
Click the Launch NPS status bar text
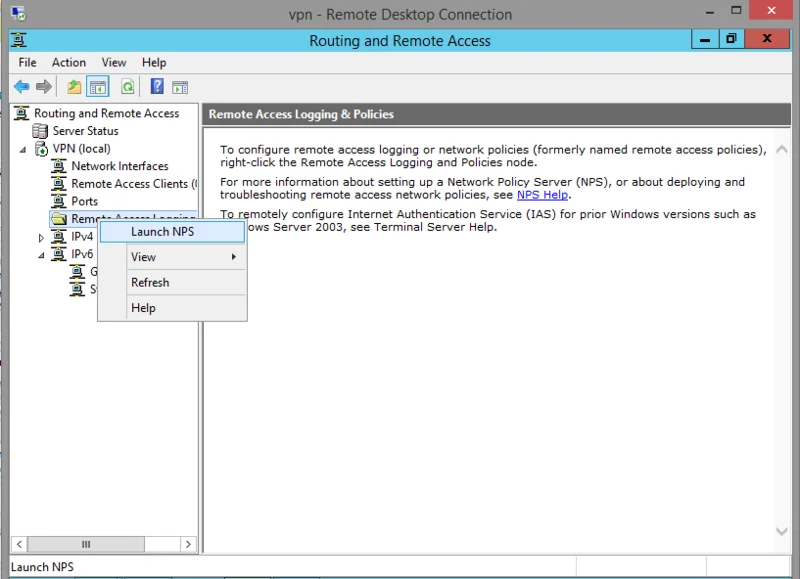[x=42, y=567]
